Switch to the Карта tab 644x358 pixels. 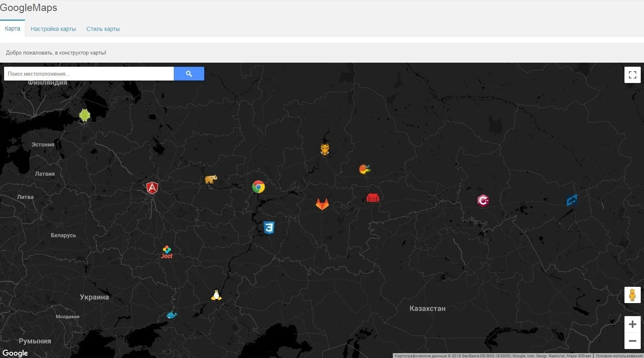click(13, 28)
